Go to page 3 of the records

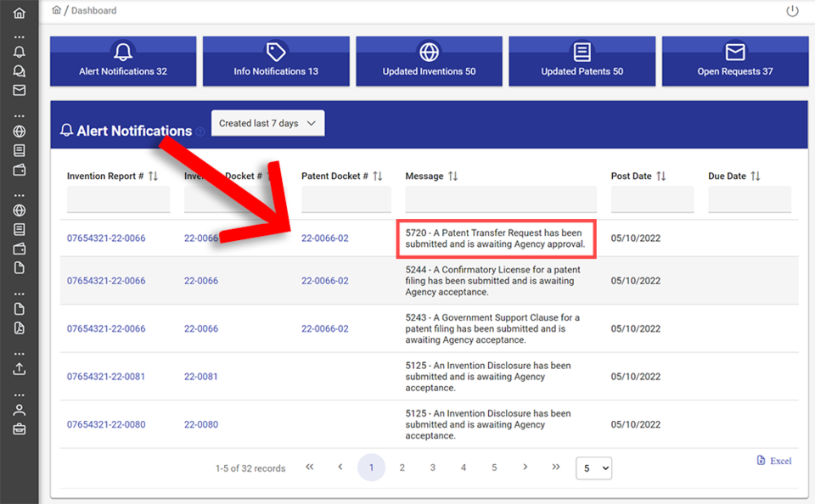point(432,468)
